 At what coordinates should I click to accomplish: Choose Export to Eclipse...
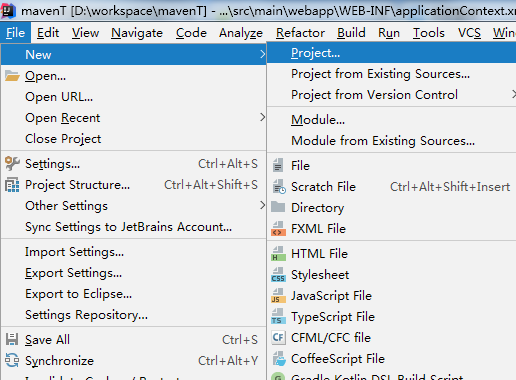click(134, 294)
